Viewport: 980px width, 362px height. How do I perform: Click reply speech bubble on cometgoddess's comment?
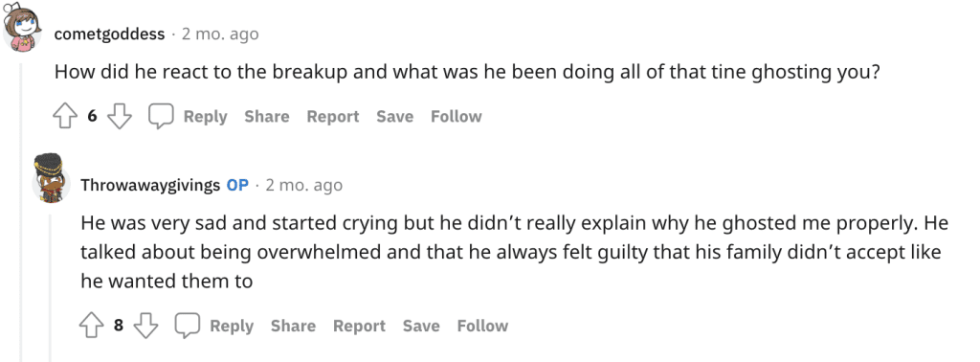(x=161, y=117)
